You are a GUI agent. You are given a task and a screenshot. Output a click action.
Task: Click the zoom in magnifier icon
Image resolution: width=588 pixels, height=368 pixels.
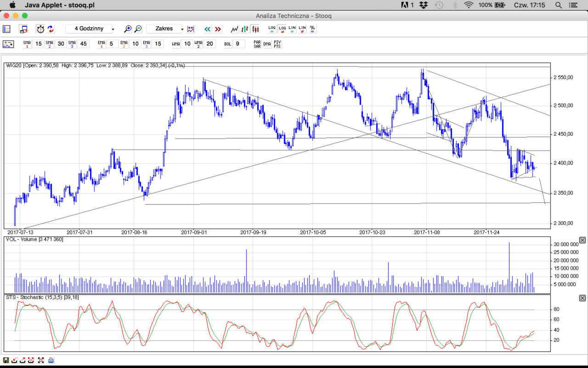128,29
